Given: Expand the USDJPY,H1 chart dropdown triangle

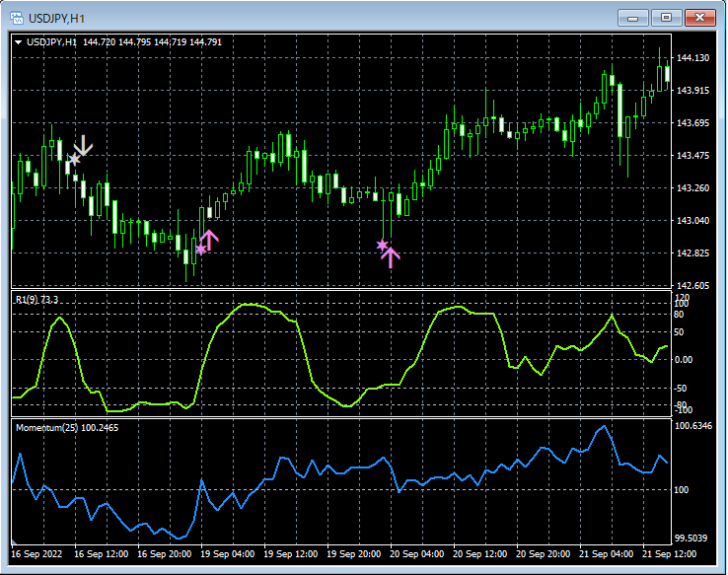Looking at the screenshot, I should pyautogui.click(x=19, y=42).
